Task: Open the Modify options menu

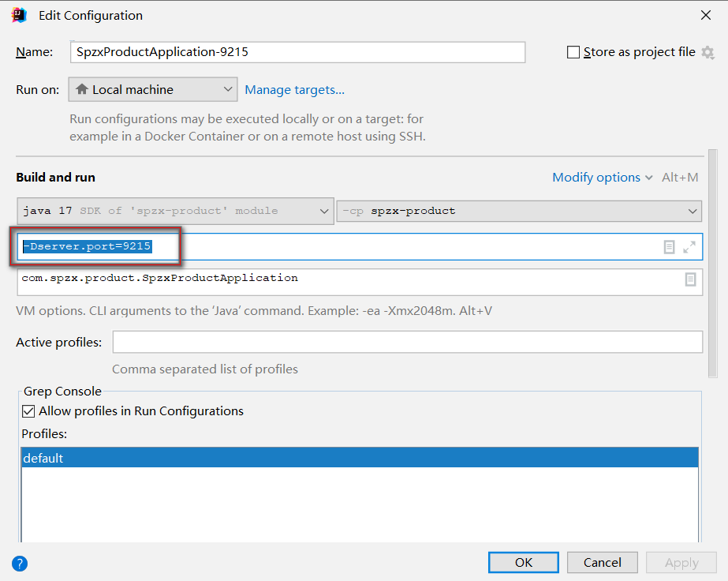Action: (x=602, y=177)
